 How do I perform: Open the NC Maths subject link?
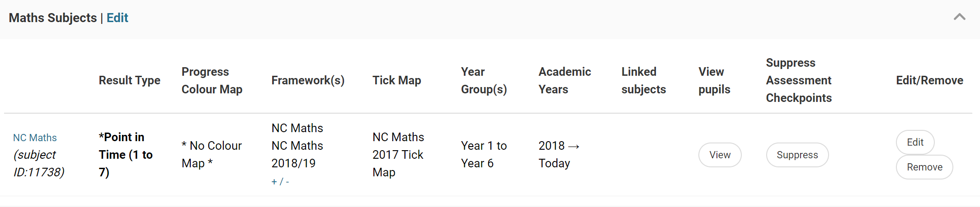tap(35, 138)
